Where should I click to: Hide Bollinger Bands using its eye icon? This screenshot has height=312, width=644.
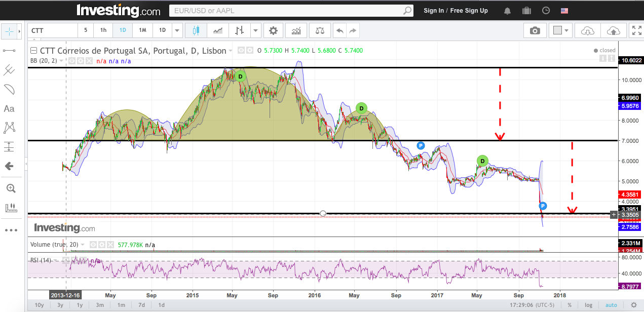click(x=72, y=61)
